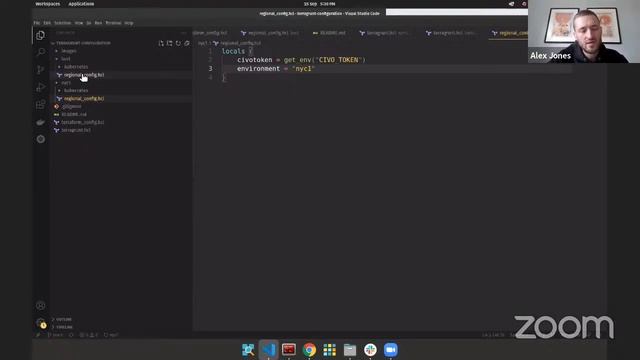The height and width of the screenshot is (360, 640).
Task: Click nyc1 in the editor breadcrumb
Action: (x=202, y=43)
